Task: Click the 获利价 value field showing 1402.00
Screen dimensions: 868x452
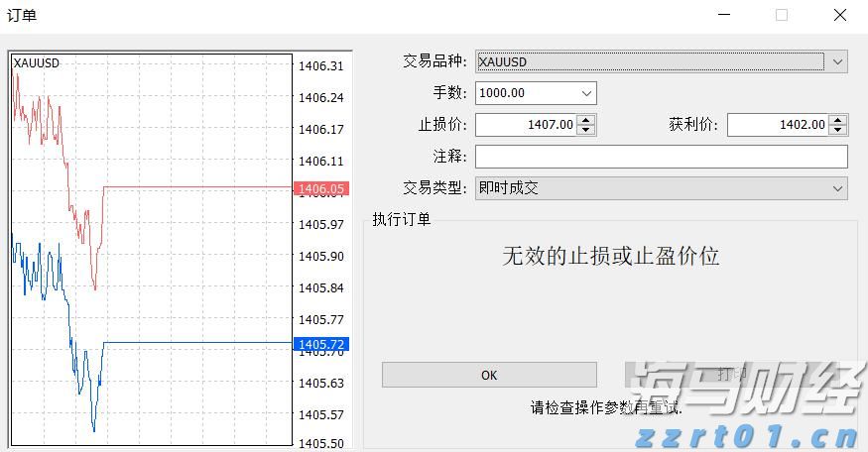Action: click(x=778, y=125)
